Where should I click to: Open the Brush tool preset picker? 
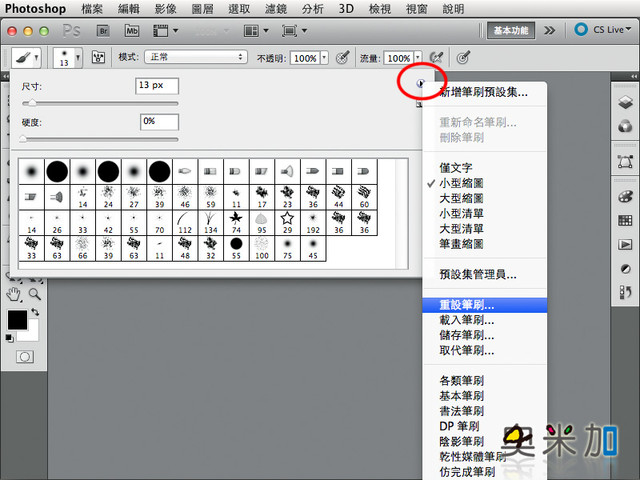(26, 58)
